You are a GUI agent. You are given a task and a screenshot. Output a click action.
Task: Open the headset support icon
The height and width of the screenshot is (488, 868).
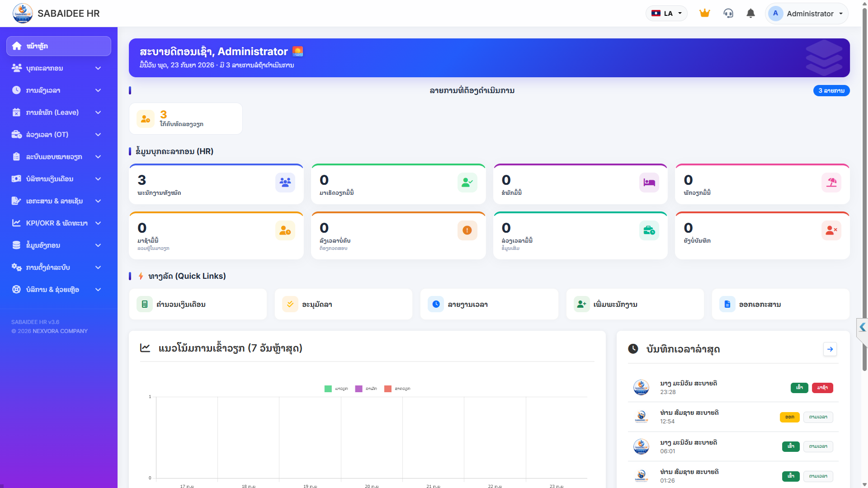coord(728,13)
